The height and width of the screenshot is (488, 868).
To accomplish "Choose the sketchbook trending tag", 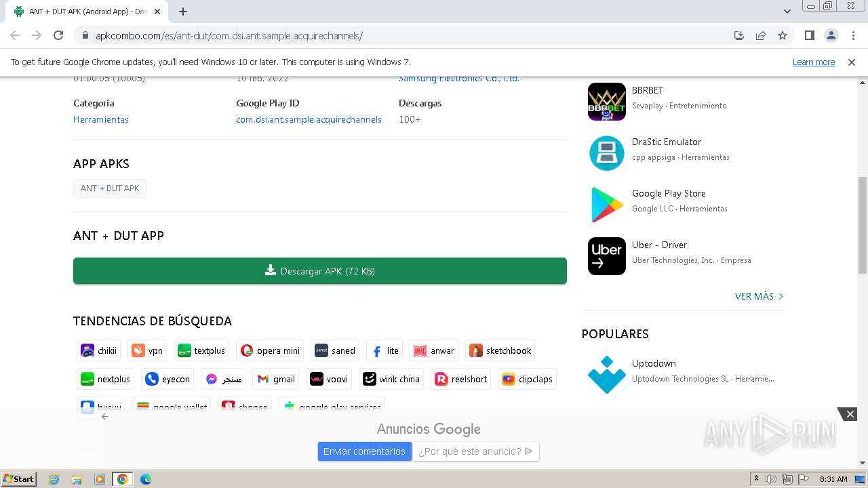I will [500, 350].
